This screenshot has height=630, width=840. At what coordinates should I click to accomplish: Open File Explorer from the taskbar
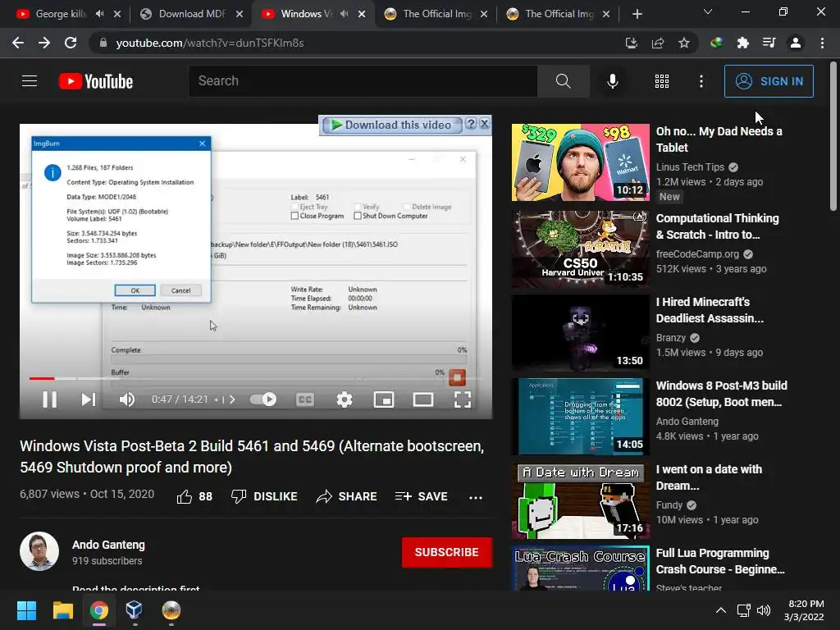tap(62, 610)
